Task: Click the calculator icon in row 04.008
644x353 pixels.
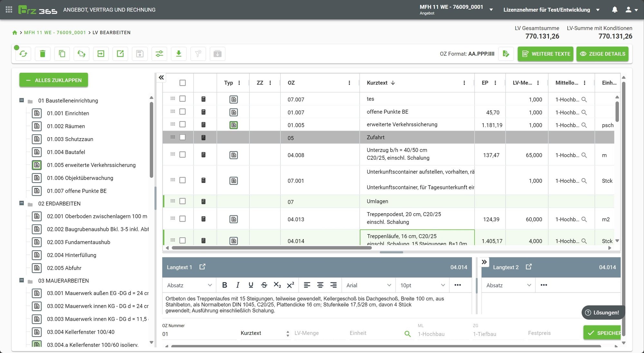Action: click(203, 155)
